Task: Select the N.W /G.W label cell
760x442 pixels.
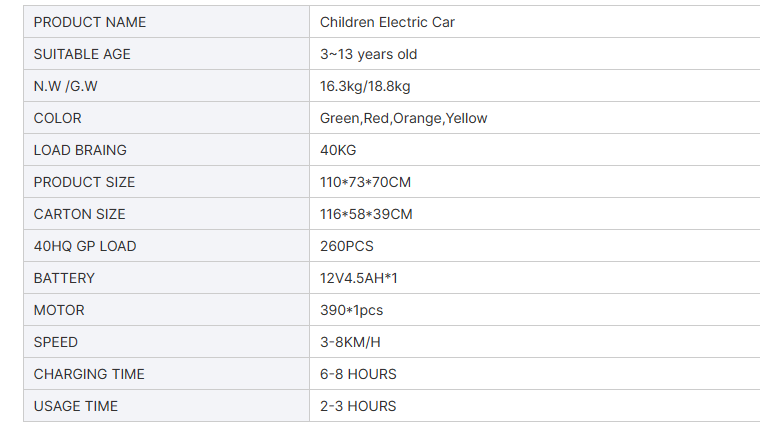Action: click(166, 86)
